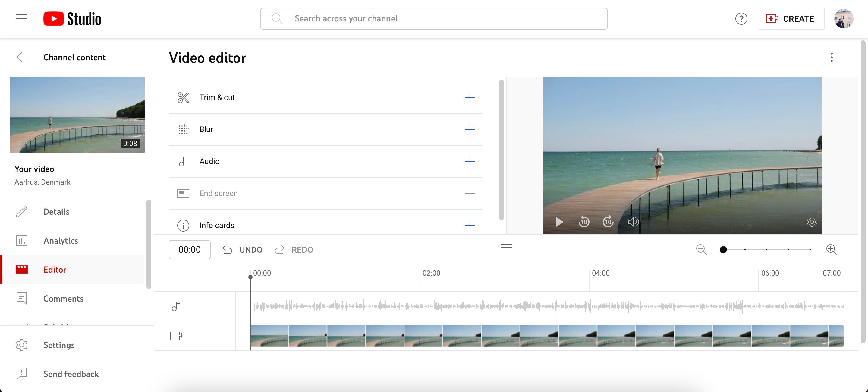Open the Comments sidebar item

63,299
